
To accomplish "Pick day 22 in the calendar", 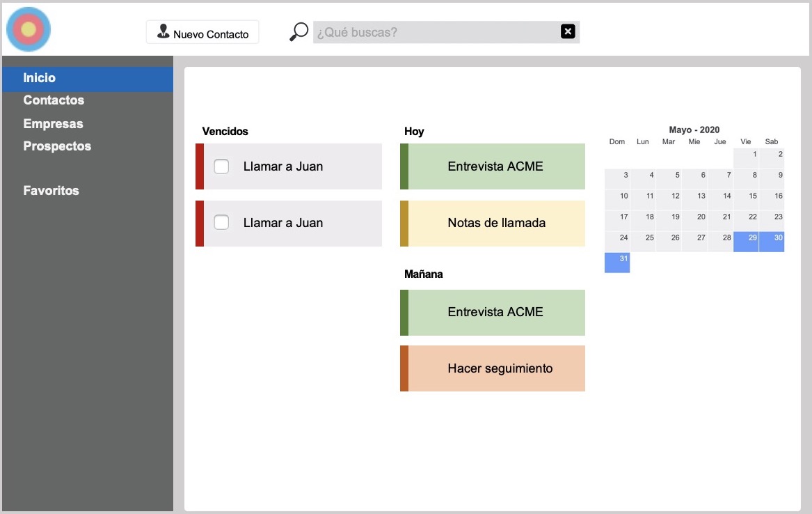I will [x=746, y=221].
